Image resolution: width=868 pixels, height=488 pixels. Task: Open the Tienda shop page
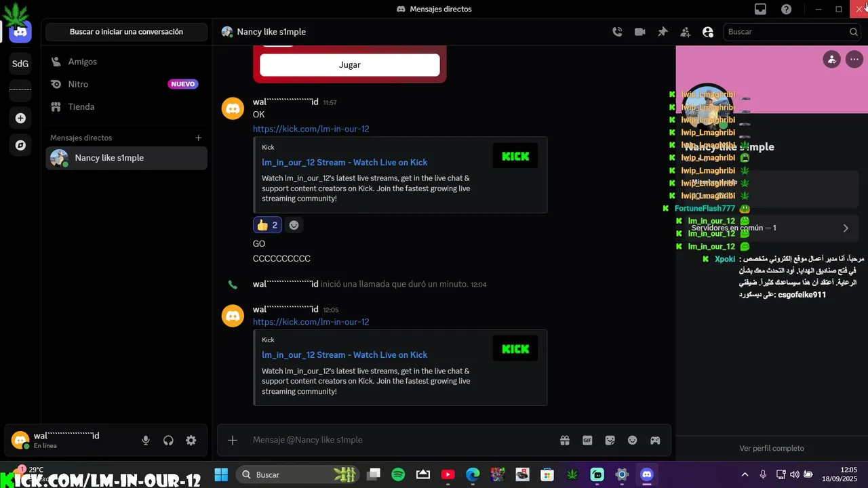[126, 106]
